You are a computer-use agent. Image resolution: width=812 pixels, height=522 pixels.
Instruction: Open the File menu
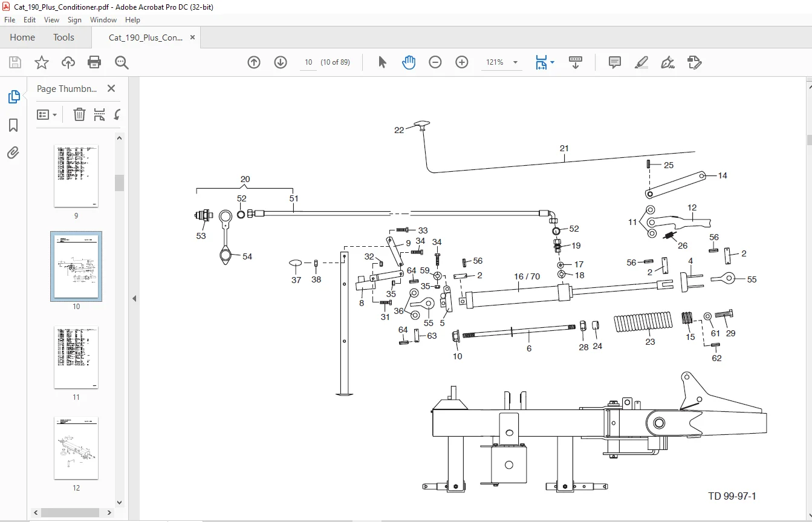pos(10,20)
